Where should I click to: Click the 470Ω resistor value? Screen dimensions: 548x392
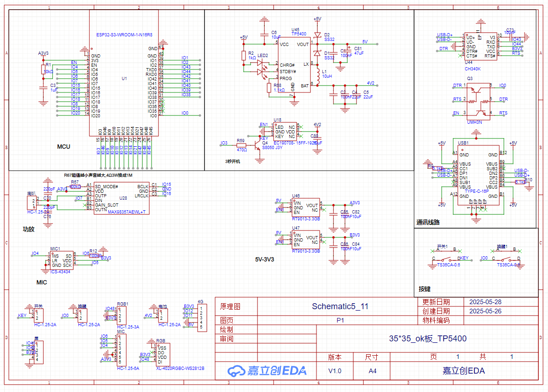click(241, 150)
